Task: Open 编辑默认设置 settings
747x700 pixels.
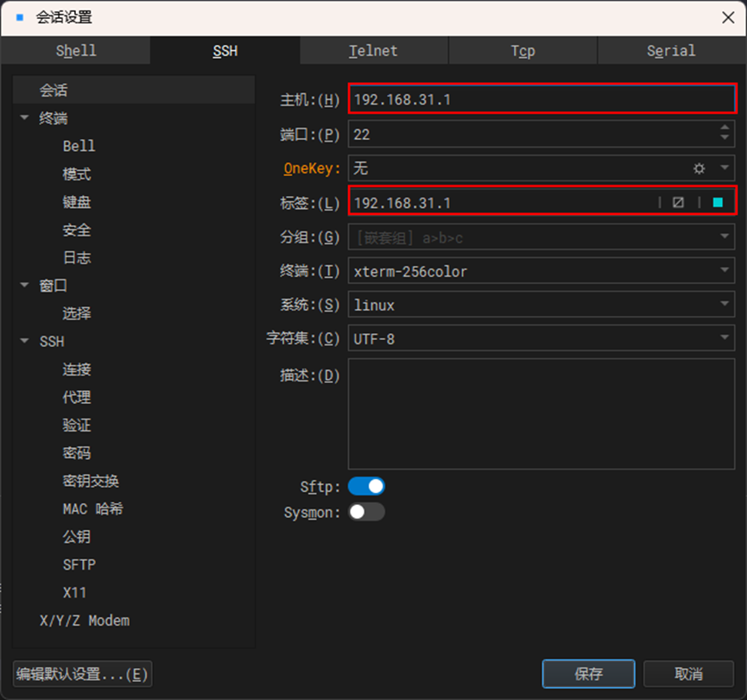Action: pyautogui.click(x=82, y=674)
